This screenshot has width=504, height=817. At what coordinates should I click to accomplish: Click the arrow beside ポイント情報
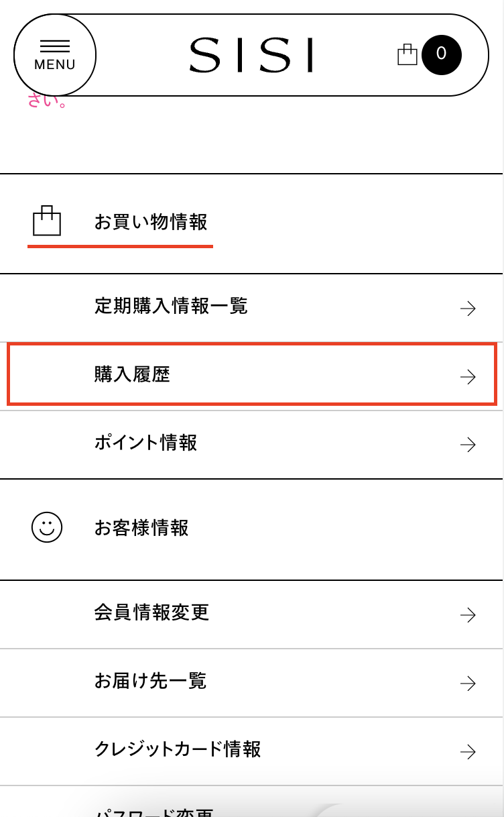click(x=468, y=444)
